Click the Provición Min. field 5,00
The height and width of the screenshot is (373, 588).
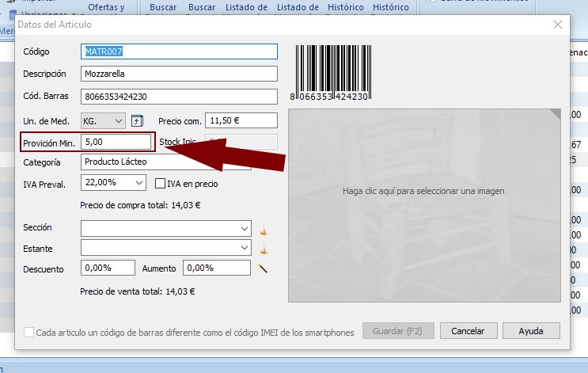[116, 142]
